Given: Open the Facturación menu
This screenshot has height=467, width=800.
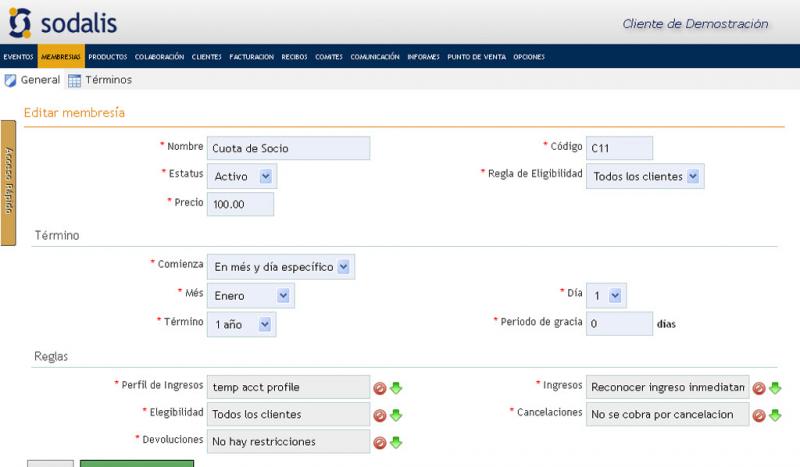Looking at the screenshot, I should pyautogui.click(x=251, y=57).
